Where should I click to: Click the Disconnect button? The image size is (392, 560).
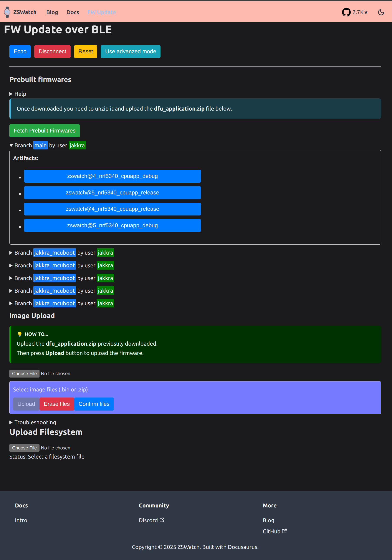52,51
